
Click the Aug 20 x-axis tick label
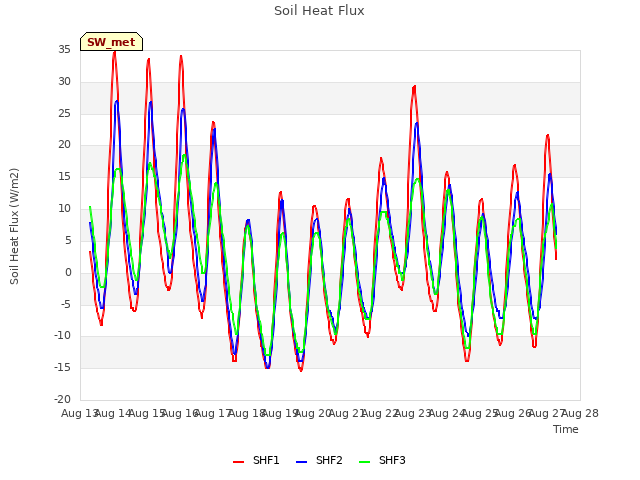(x=313, y=413)
